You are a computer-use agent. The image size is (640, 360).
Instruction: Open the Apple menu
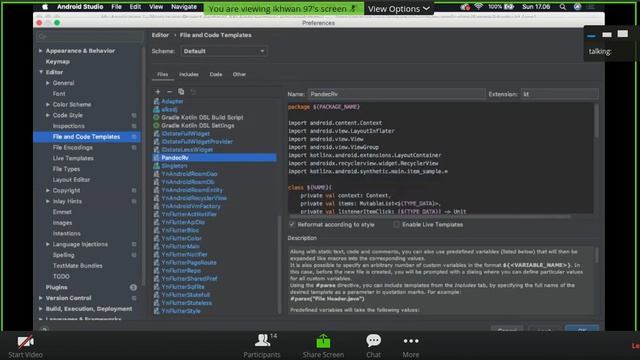45,7
